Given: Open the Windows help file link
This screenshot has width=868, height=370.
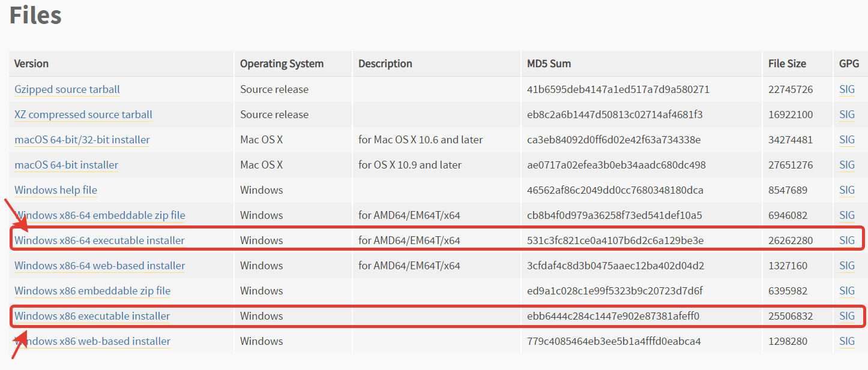Looking at the screenshot, I should click(x=56, y=190).
